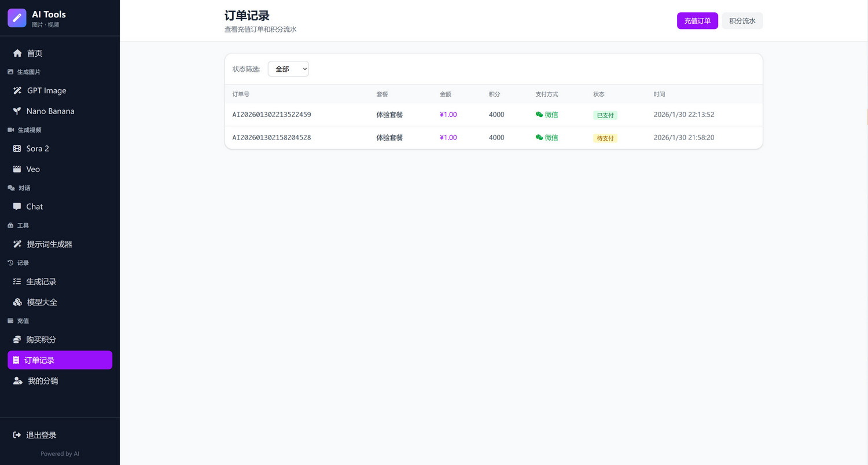Click the chat bubble icon for Chat
Screen dimensions: 868x465
tap(17, 207)
